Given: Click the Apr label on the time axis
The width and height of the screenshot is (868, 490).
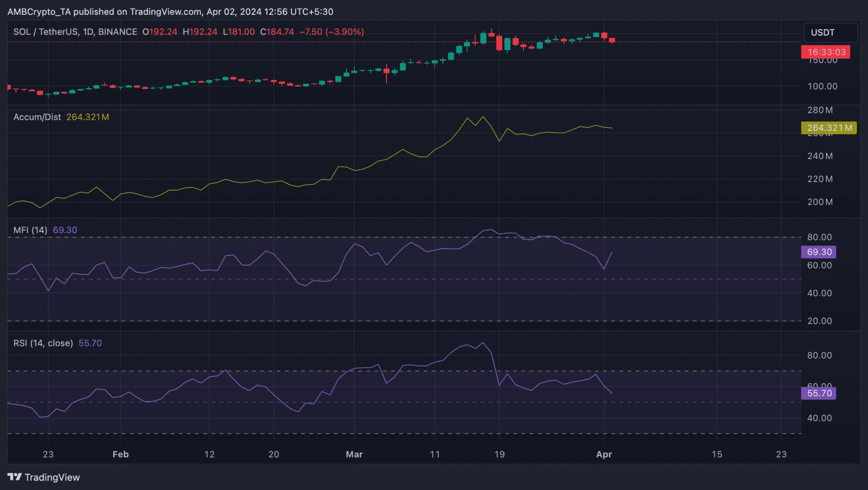Looking at the screenshot, I should tap(604, 454).
